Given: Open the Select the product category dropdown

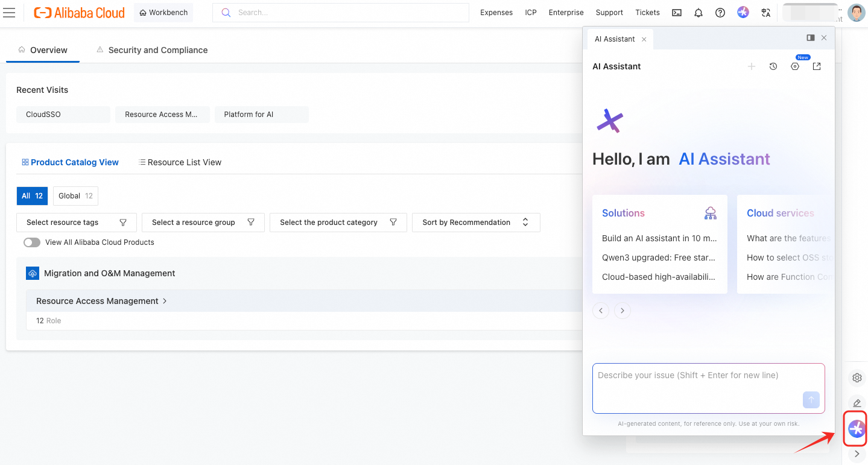Looking at the screenshot, I should tap(338, 223).
